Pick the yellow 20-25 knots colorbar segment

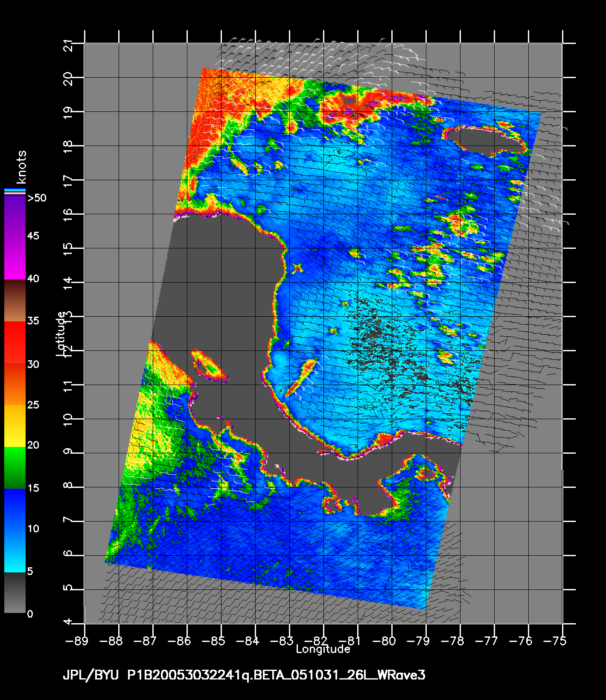(15, 426)
